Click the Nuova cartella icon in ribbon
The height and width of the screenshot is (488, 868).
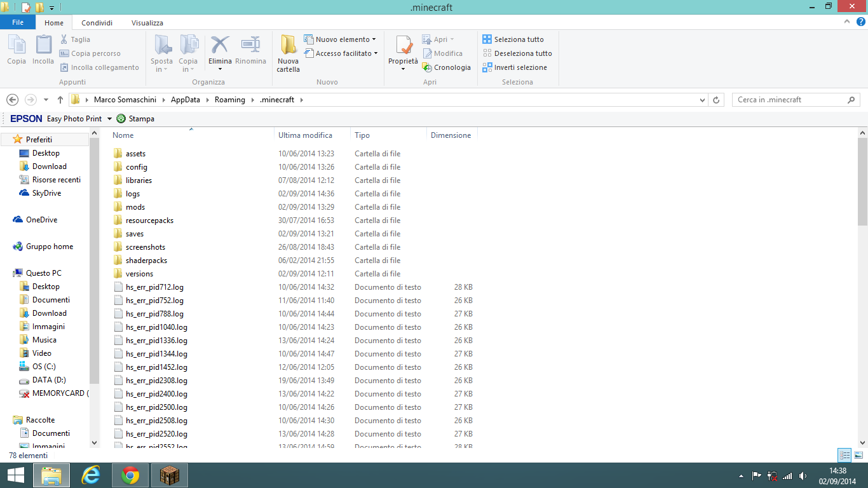tap(288, 46)
